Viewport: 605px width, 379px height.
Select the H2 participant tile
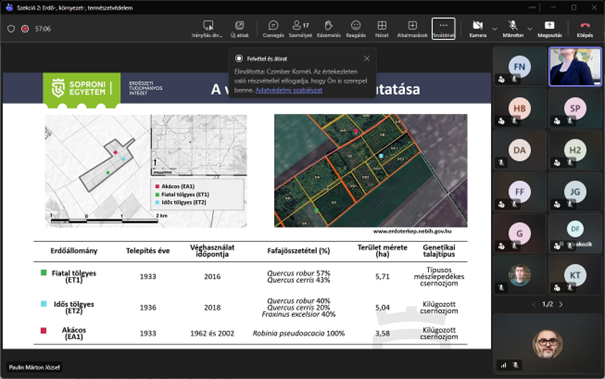(x=575, y=150)
